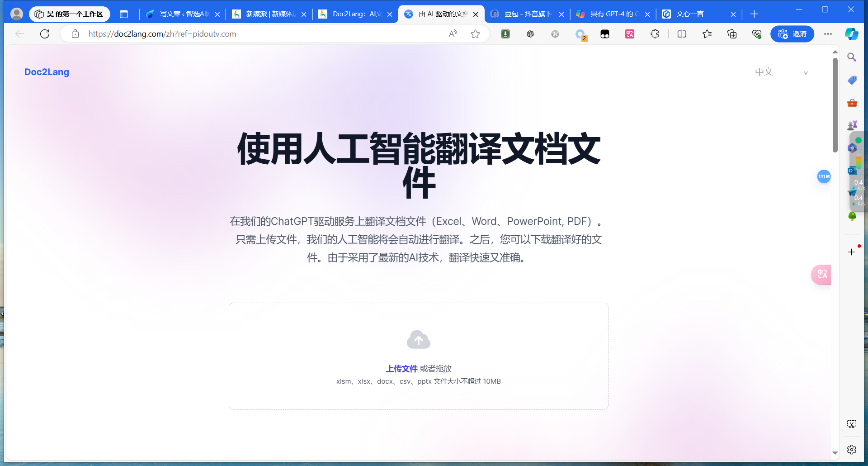Open the screenshot tool in the sidebar
868x466 pixels.
pyautogui.click(x=852, y=424)
